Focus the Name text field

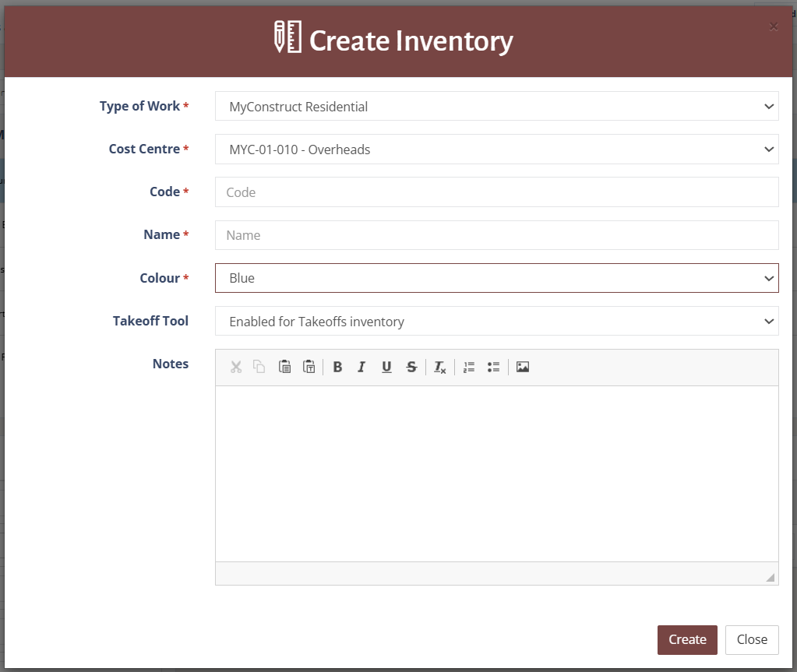tap(496, 235)
